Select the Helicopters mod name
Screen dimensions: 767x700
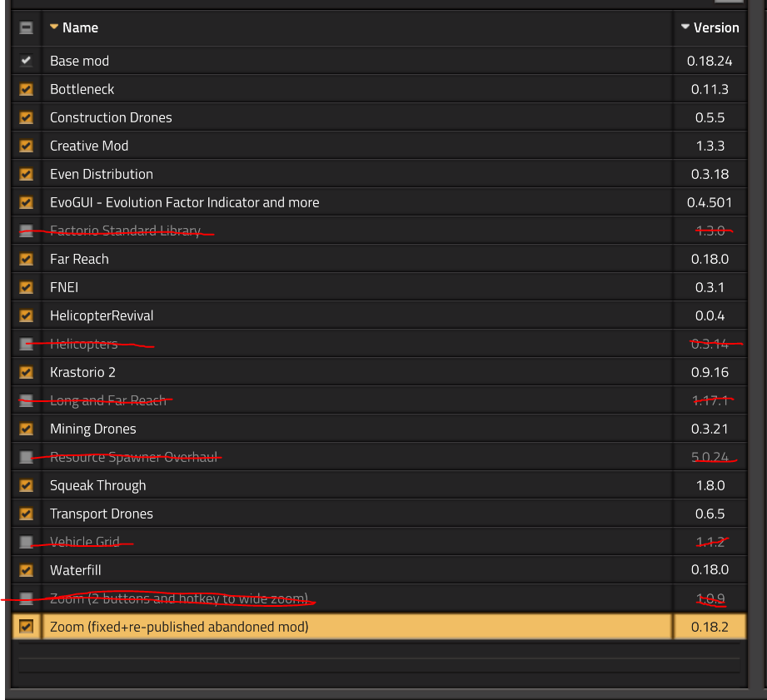coord(83,344)
